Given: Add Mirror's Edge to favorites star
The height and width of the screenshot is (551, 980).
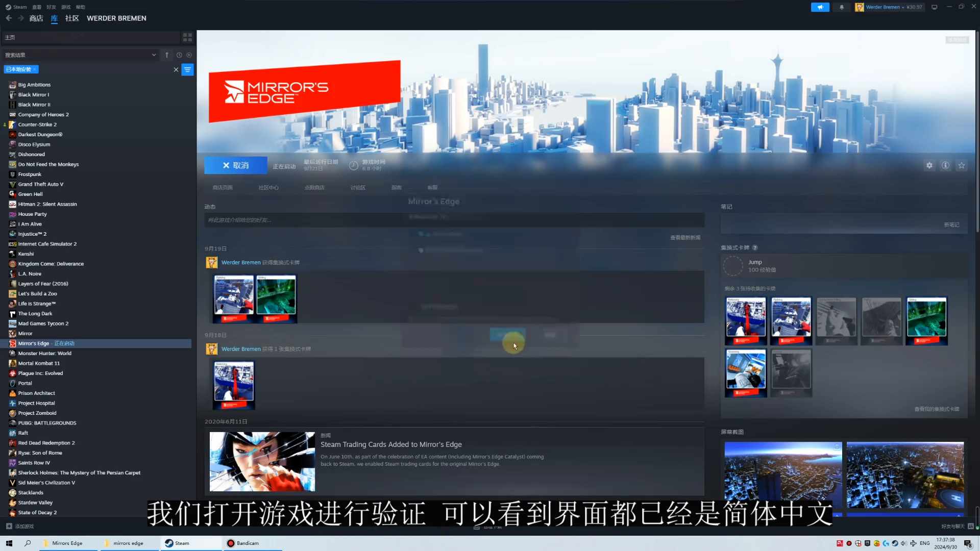Looking at the screenshot, I should pos(962,165).
